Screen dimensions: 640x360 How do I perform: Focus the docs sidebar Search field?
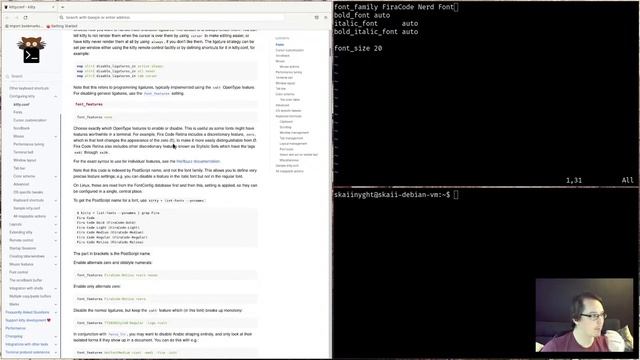[x=33, y=76]
